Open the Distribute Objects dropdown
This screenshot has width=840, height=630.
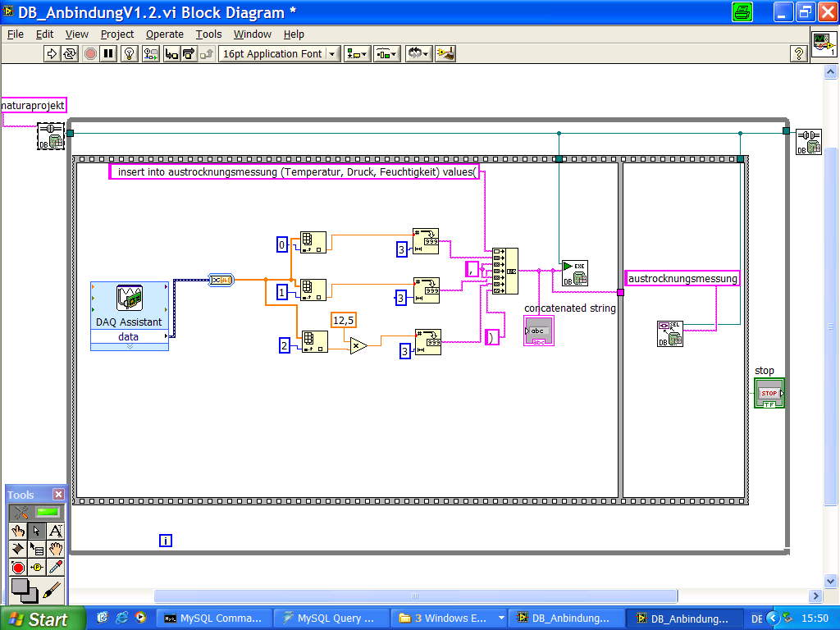[387, 53]
